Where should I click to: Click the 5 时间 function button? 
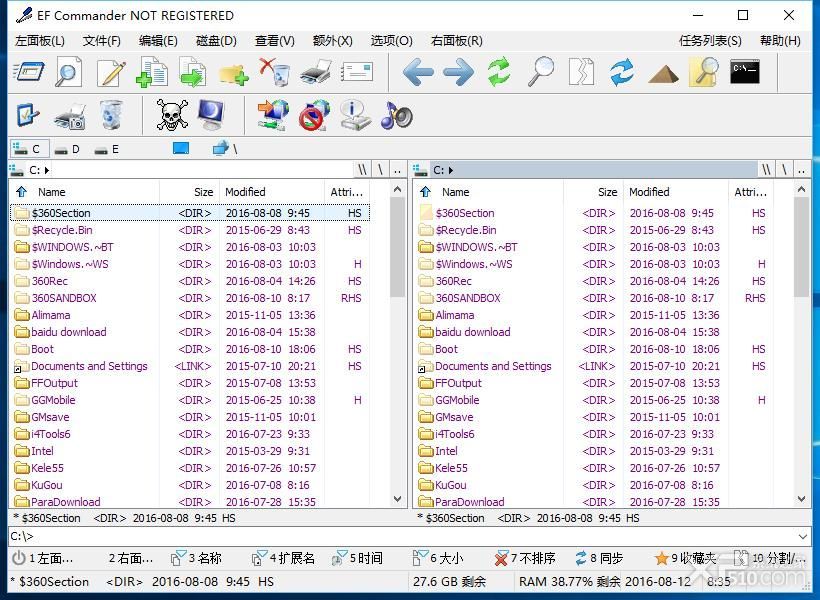[357, 559]
